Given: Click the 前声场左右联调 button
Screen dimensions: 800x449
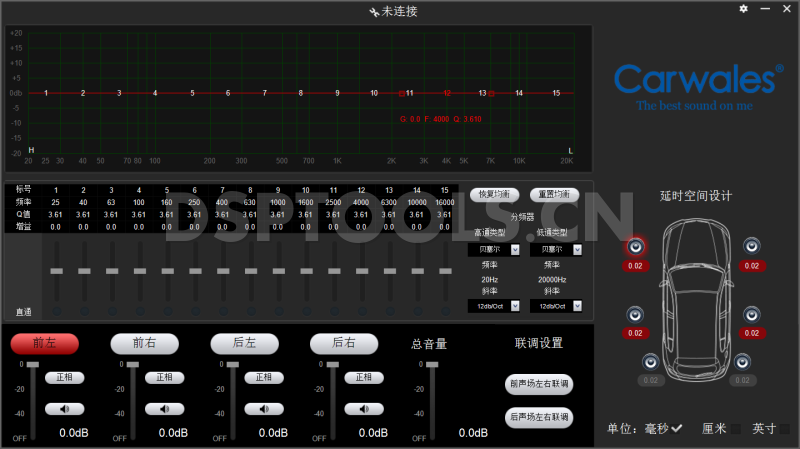Looking at the screenshot, I should click(539, 383).
